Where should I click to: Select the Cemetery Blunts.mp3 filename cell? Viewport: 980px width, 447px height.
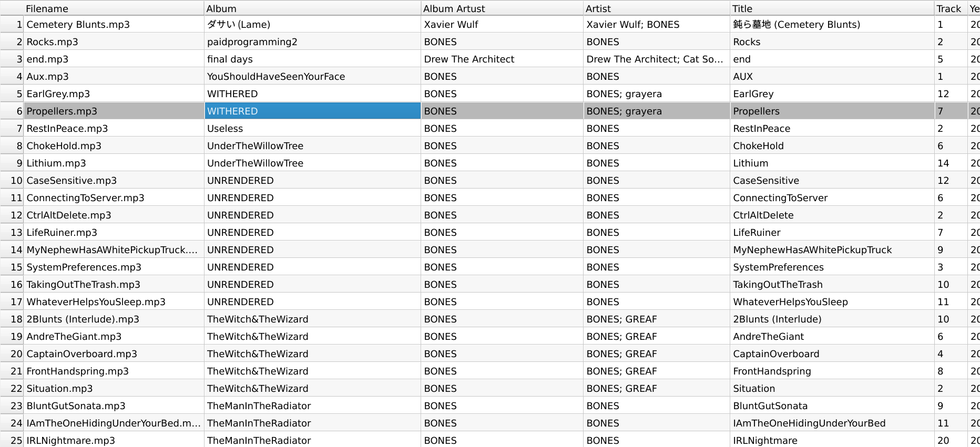click(x=113, y=25)
